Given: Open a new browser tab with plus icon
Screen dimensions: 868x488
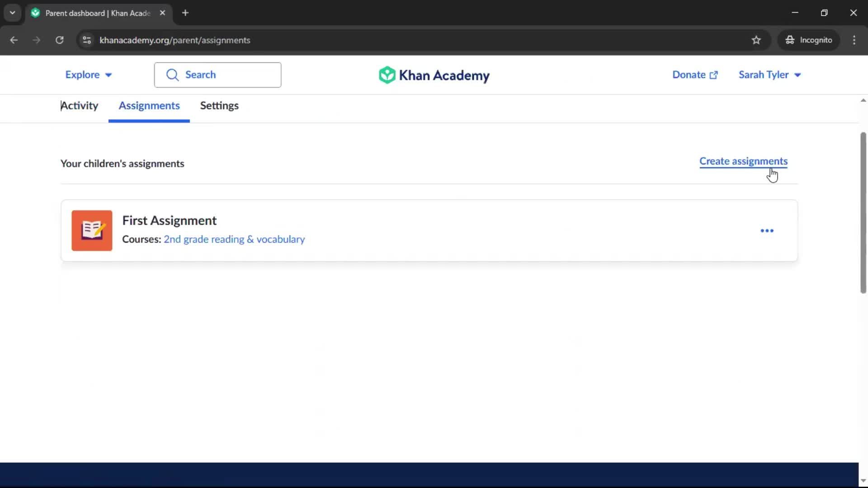Looking at the screenshot, I should pyautogui.click(x=185, y=13).
